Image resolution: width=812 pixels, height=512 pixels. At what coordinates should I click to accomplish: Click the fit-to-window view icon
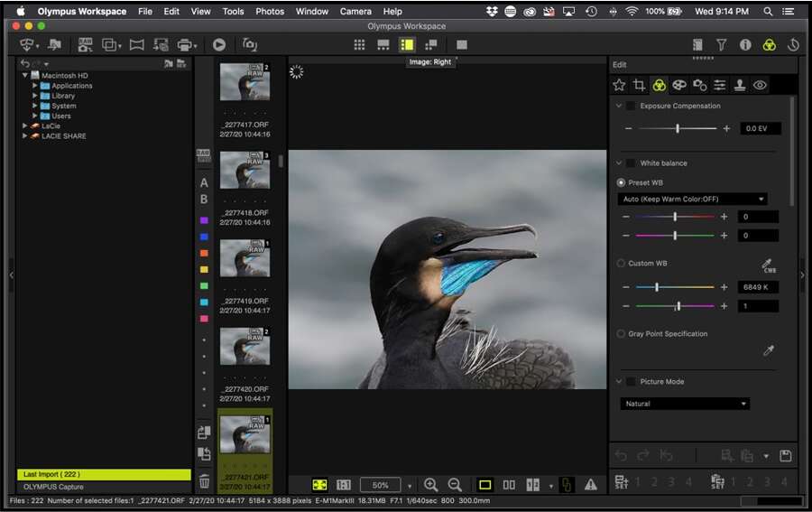pos(320,485)
